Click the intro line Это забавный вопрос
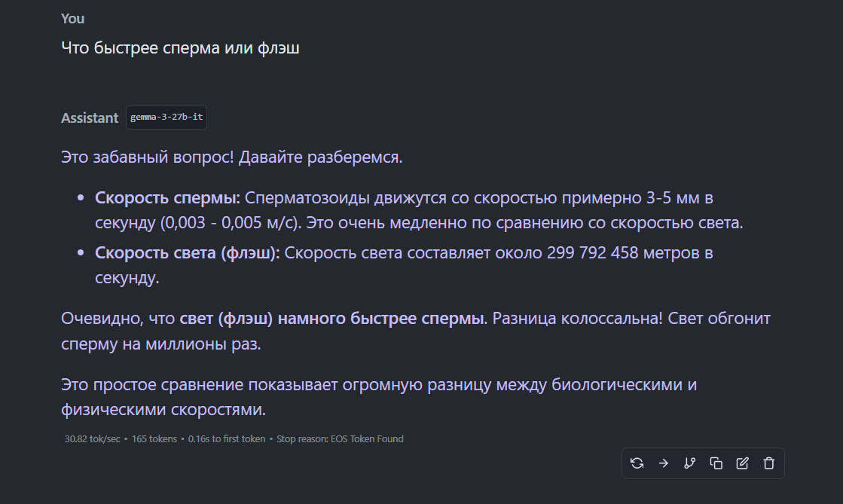 point(232,157)
